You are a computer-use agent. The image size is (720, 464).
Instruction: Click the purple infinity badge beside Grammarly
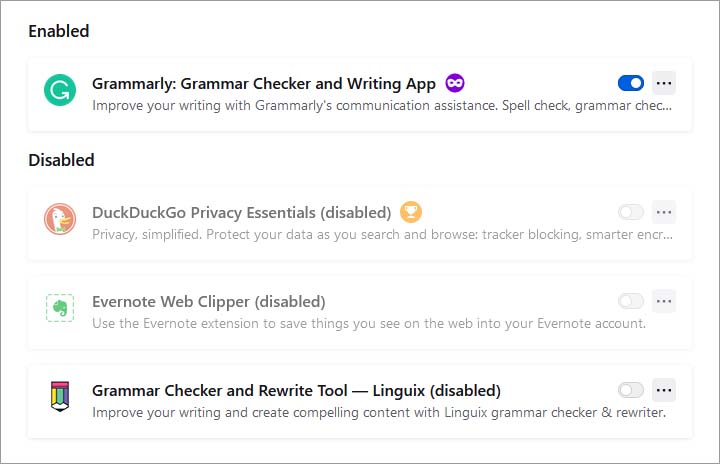coord(455,83)
